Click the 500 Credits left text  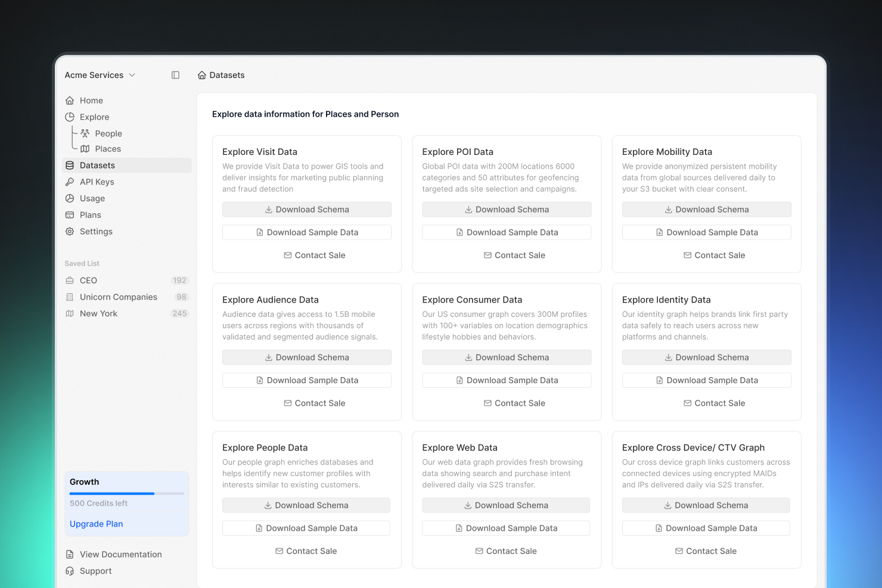pyautogui.click(x=98, y=503)
